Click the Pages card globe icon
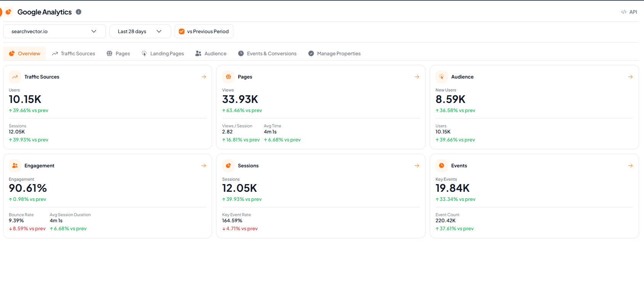Image resolution: width=644 pixels, height=297 pixels. (228, 77)
